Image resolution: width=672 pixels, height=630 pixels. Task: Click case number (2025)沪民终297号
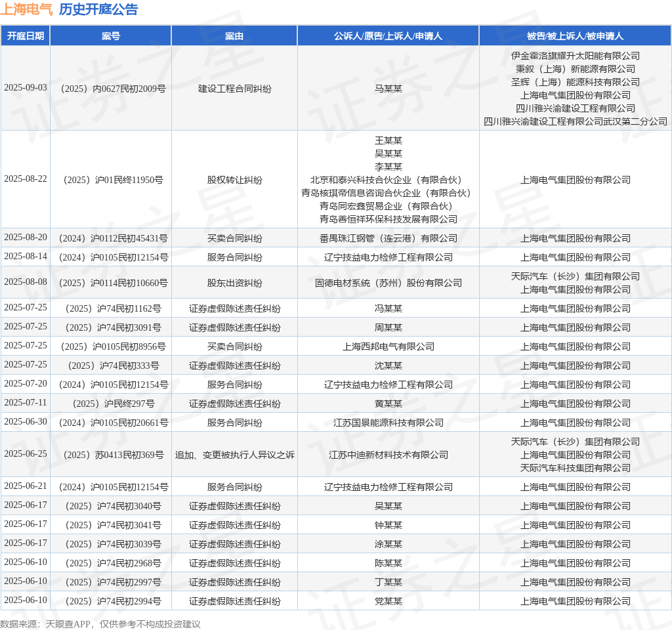click(x=111, y=404)
